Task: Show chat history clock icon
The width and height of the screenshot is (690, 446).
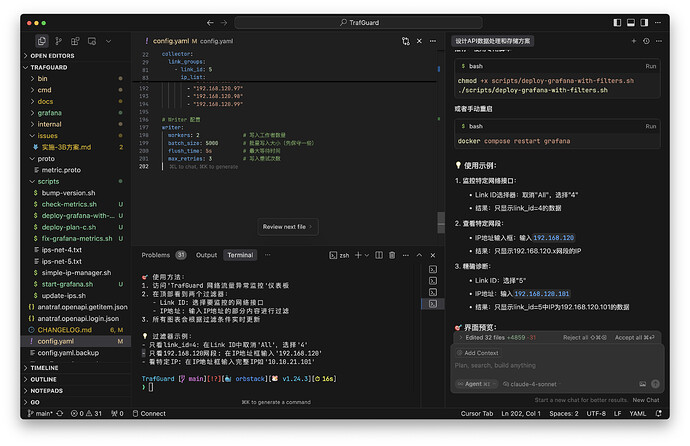Action: [x=646, y=41]
